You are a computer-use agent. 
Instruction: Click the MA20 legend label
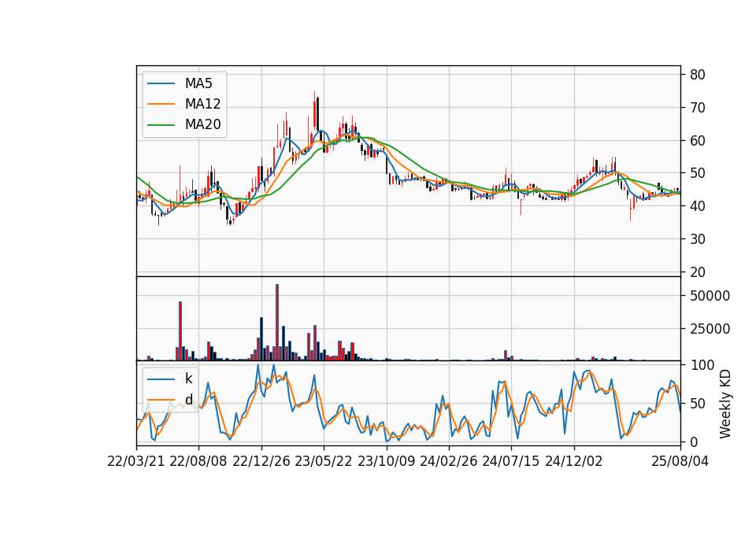[x=202, y=124]
